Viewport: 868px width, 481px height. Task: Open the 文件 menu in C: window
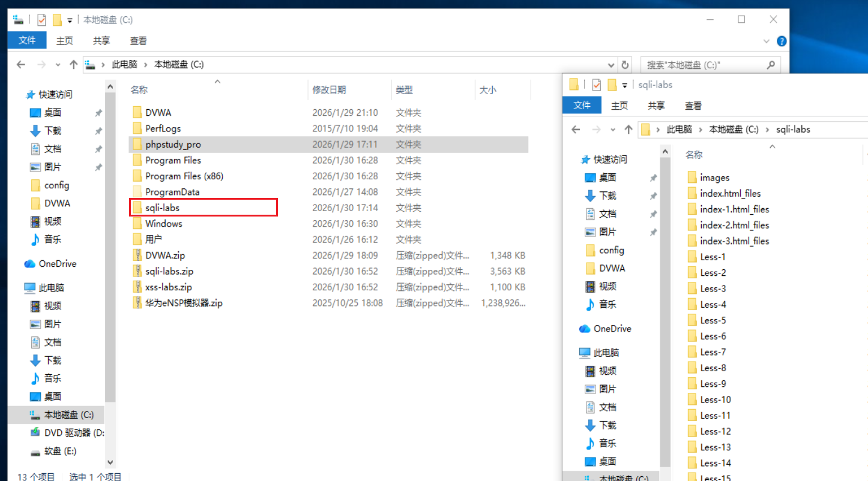click(27, 40)
